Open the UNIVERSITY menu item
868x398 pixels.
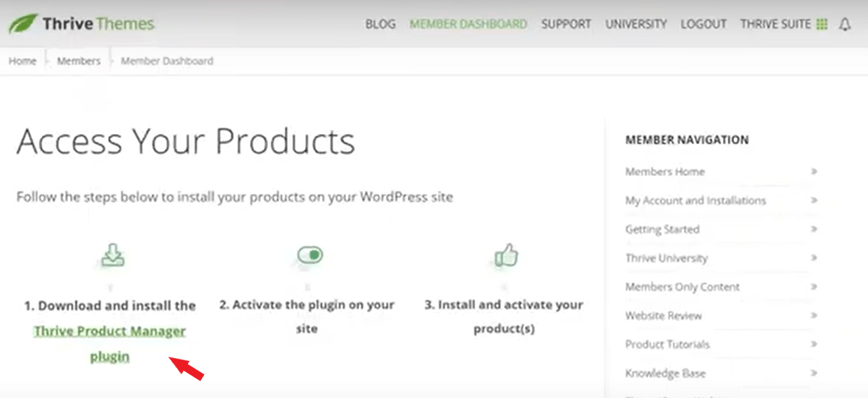pyautogui.click(x=636, y=24)
